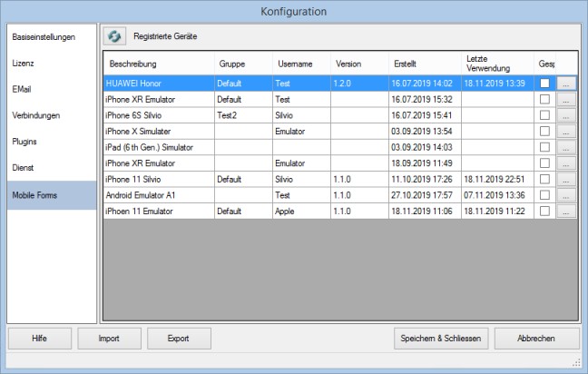Viewport: 588px width, 374px height.
Task: Click the Abbrechen button
Action: 536,339
